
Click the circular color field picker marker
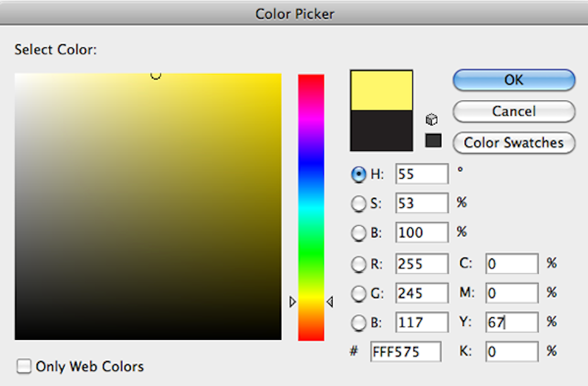tap(156, 75)
